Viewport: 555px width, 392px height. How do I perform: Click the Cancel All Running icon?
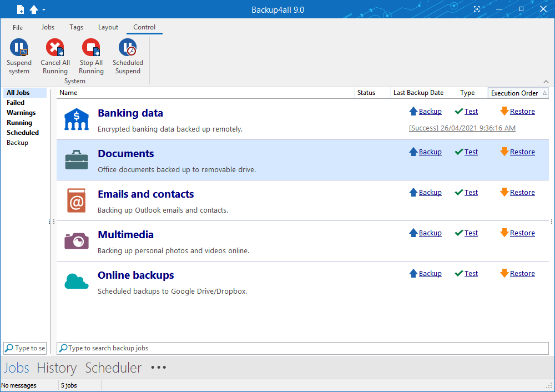pos(55,48)
